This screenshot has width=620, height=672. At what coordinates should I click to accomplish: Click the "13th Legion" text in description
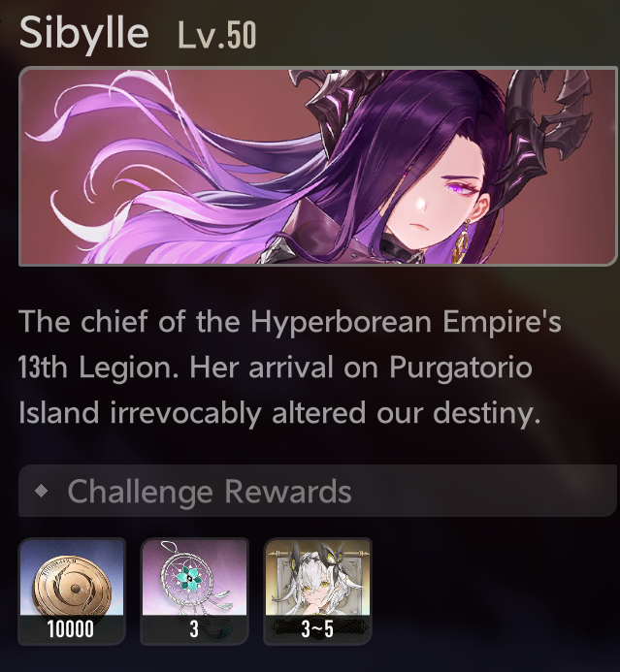tap(95, 368)
